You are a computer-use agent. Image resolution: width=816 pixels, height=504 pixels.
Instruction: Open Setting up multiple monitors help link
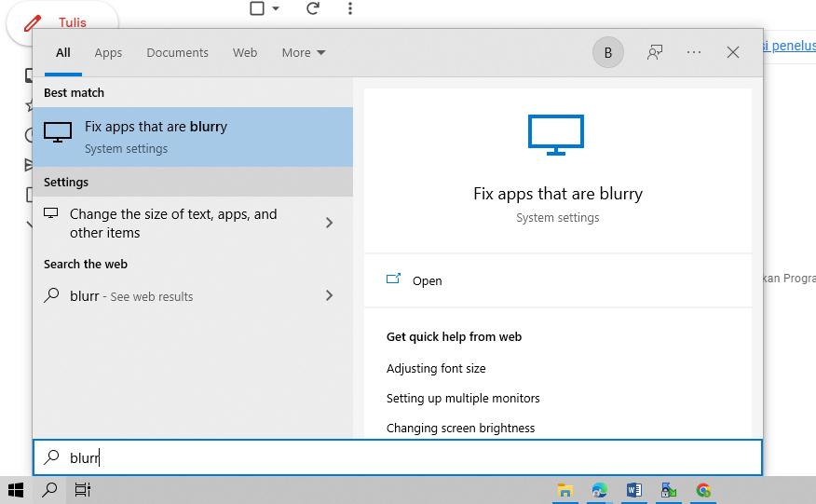[x=463, y=399]
